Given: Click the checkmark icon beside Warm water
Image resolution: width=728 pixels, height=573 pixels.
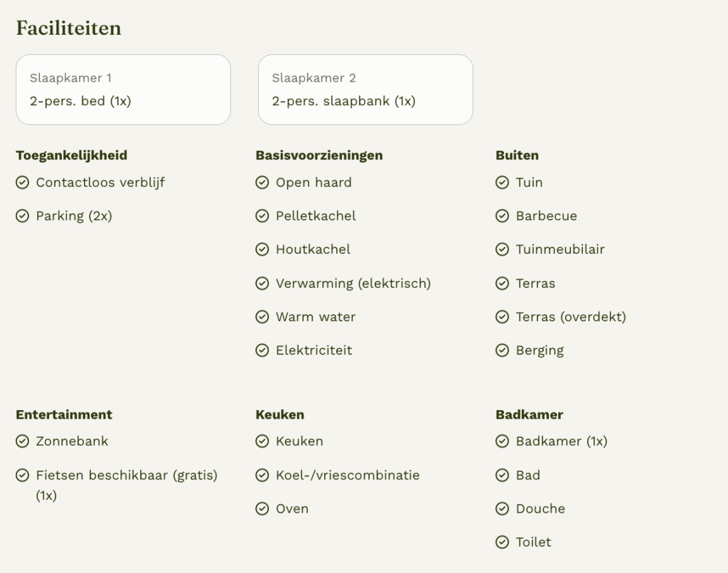Looking at the screenshot, I should pos(262,316).
